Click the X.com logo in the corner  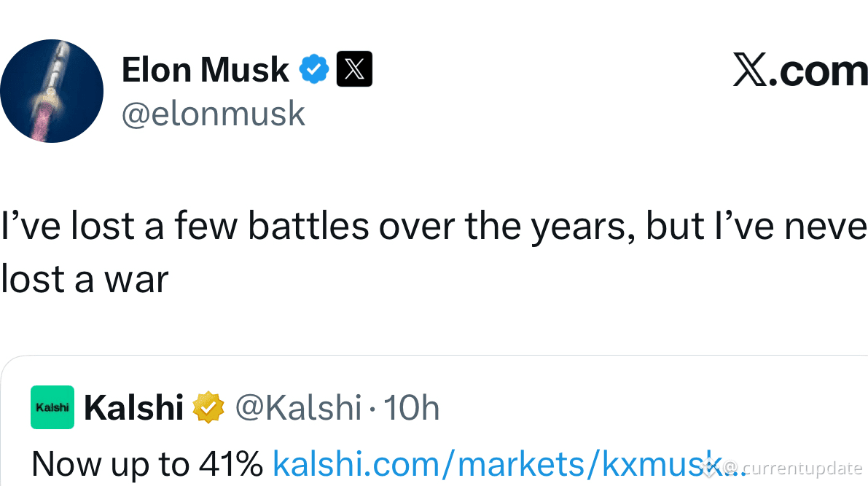pyautogui.click(x=798, y=70)
